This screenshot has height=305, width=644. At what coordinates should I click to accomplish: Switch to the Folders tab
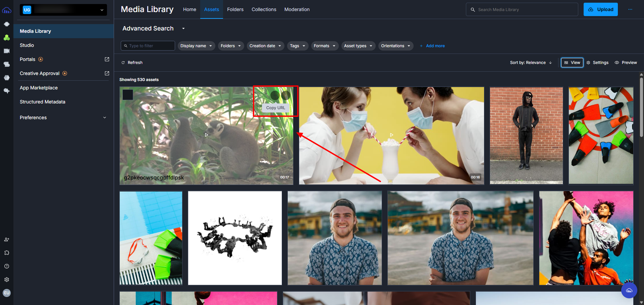point(235,10)
